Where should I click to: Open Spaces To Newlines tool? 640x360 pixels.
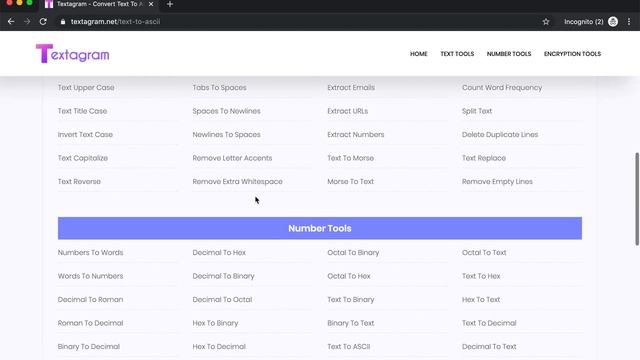[227, 111]
